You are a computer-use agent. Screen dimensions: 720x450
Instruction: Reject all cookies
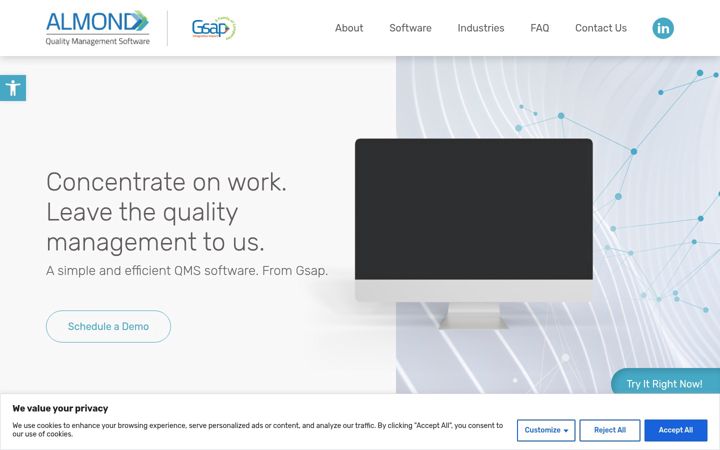tap(610, 430)
